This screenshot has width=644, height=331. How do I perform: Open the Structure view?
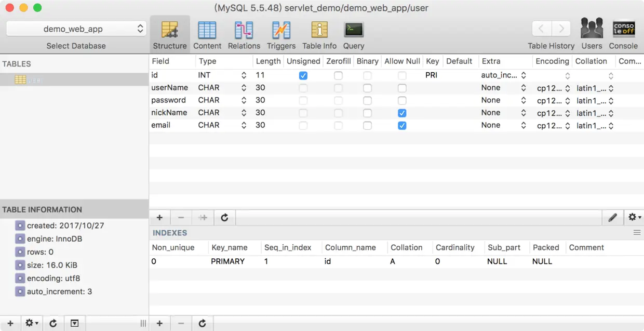[170, 35]
